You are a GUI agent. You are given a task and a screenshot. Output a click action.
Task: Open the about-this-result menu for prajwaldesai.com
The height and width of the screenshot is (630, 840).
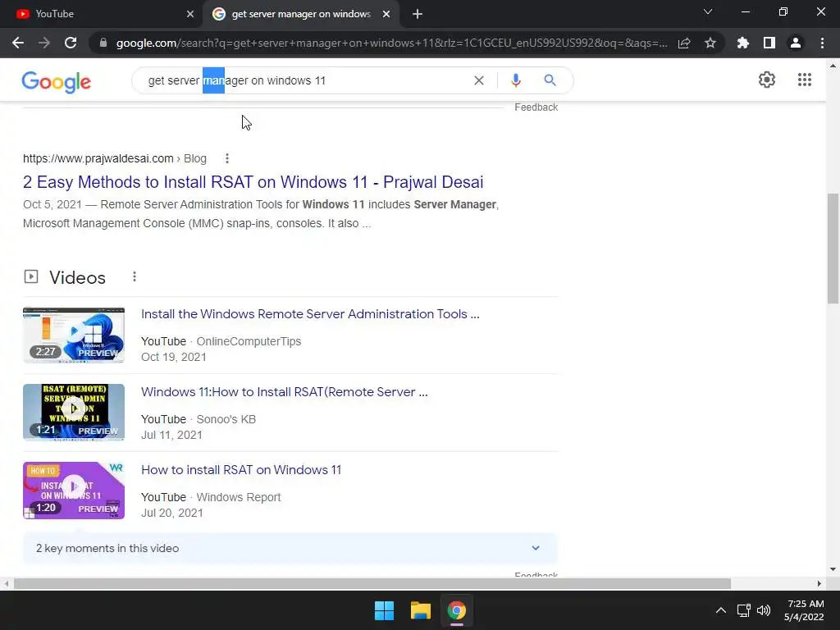227,158
